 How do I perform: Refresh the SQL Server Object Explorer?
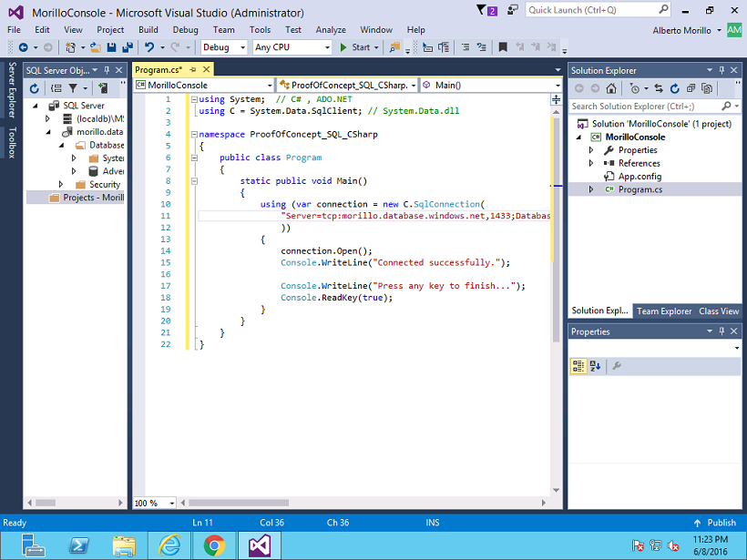tap(34, 88)
